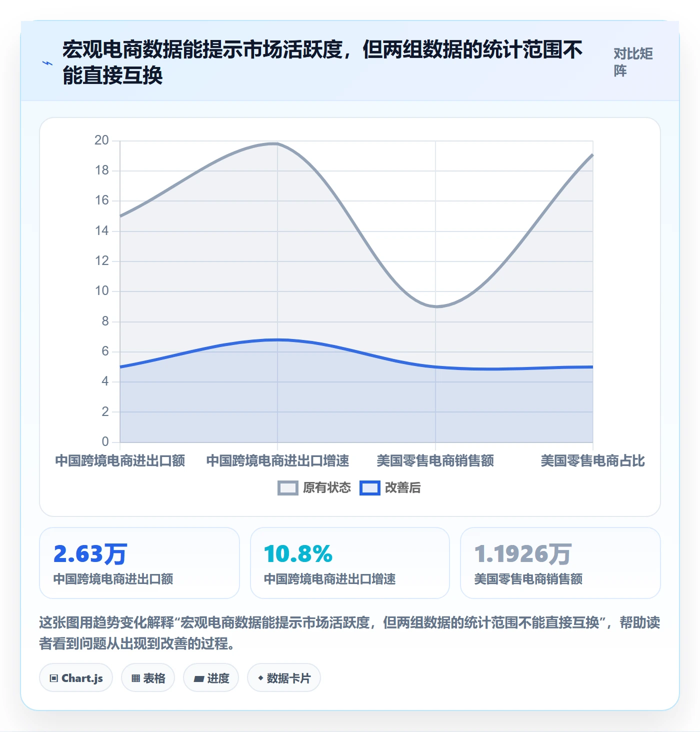This screenshot has height=732, width=700.
Task: Click the gray line peak near 20
Action: click(x=276, y=144)
